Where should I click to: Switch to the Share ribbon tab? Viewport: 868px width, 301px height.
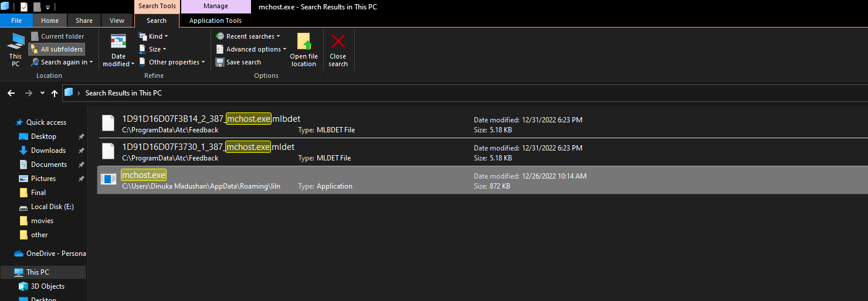84,20
